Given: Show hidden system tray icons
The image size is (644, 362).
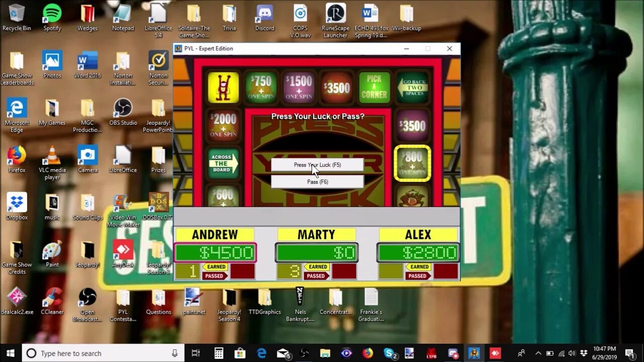Looking at the screenshot, I should point(538,353).
